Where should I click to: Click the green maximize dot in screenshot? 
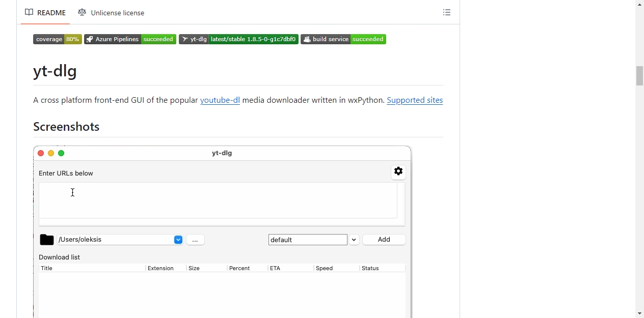click(x=61, y=153)
